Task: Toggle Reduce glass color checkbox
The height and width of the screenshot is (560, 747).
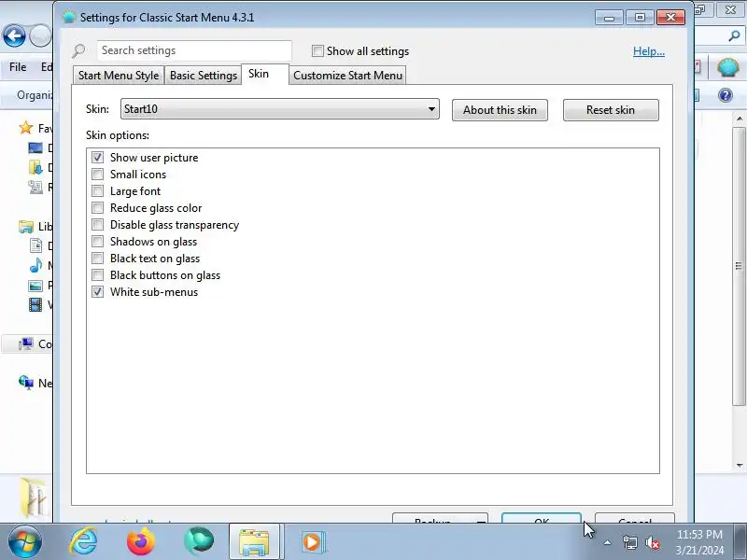Action: pyautogui.click(x=98, y=207)
